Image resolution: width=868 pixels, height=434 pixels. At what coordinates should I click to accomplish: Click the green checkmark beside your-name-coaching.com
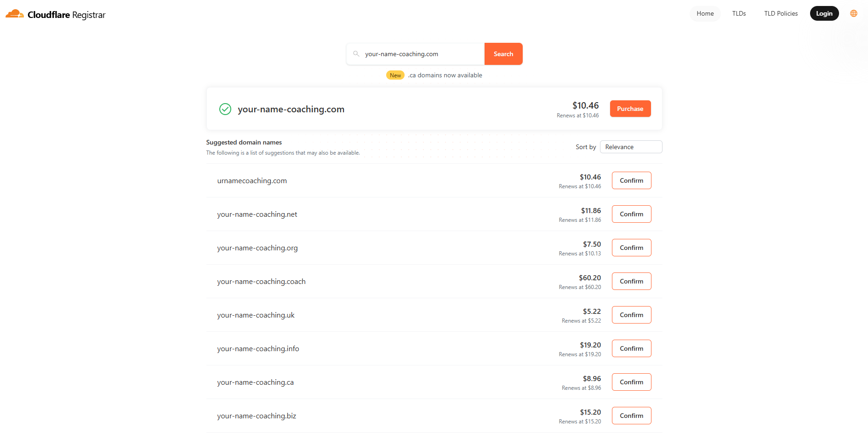click(x=225, y=109)
